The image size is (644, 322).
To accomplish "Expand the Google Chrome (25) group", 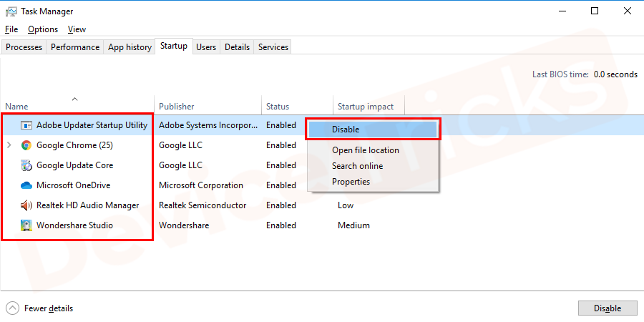I will pos(9,145).
